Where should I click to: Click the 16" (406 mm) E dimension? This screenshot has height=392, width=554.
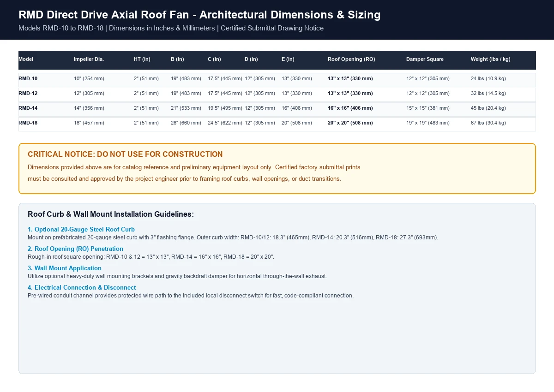pos(297,108)
